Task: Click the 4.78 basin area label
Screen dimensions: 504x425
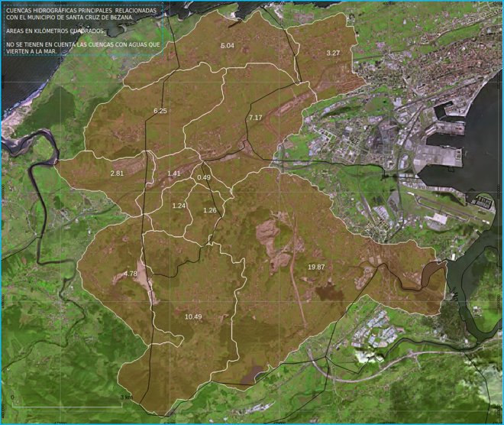Action: (x=131, y=274)
